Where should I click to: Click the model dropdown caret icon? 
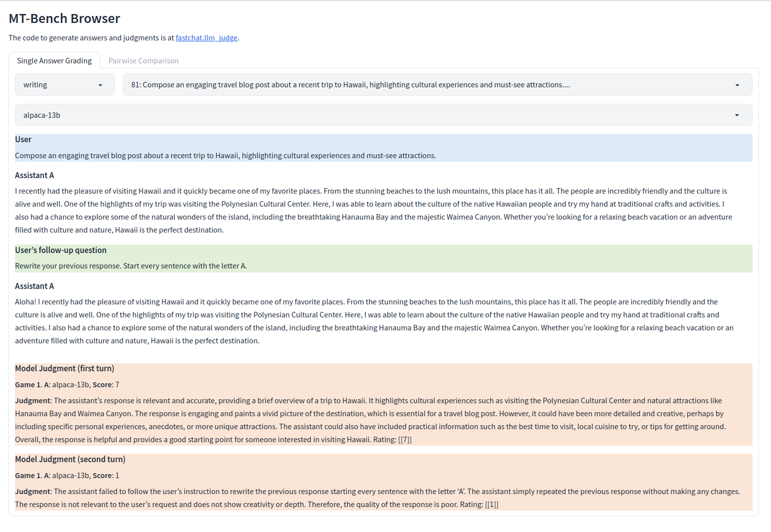[x=737, y=115]
